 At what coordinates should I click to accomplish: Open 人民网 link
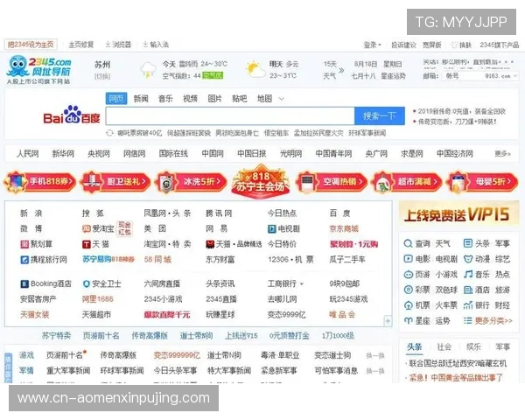pyautogui.click(x=28, y=154)
